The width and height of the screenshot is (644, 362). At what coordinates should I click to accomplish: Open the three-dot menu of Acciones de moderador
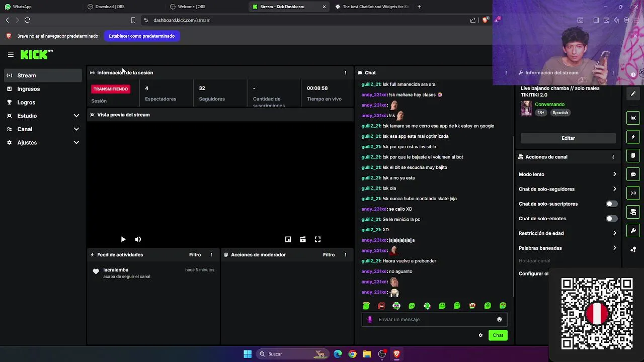(x=345, y=254)
